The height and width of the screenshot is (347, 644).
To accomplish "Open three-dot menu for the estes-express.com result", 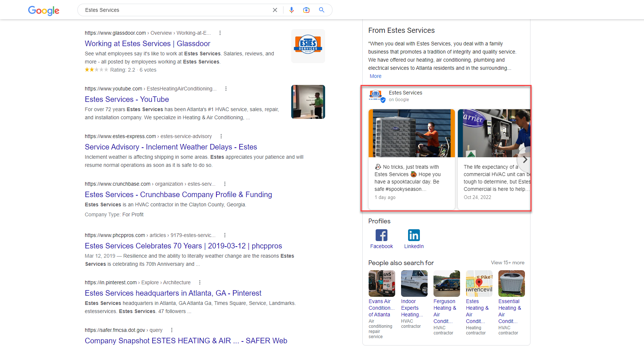I will [x=221, y=136].
